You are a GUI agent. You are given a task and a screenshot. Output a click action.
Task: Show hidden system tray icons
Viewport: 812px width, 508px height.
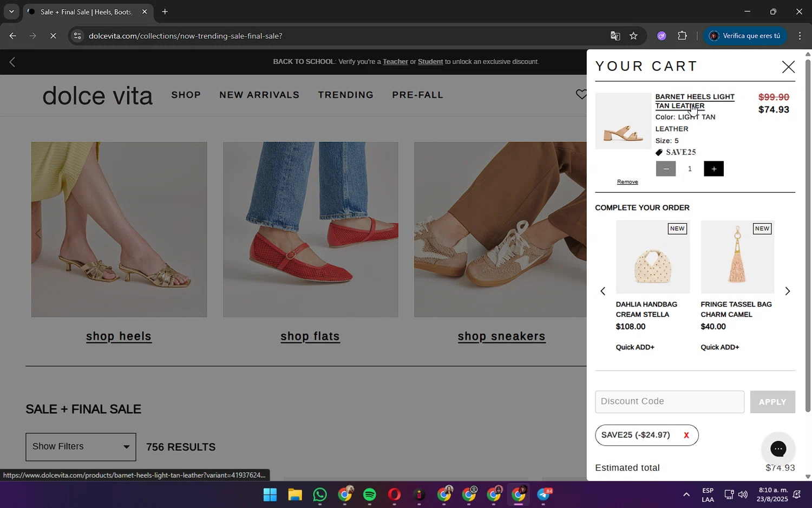coord(686,494)
